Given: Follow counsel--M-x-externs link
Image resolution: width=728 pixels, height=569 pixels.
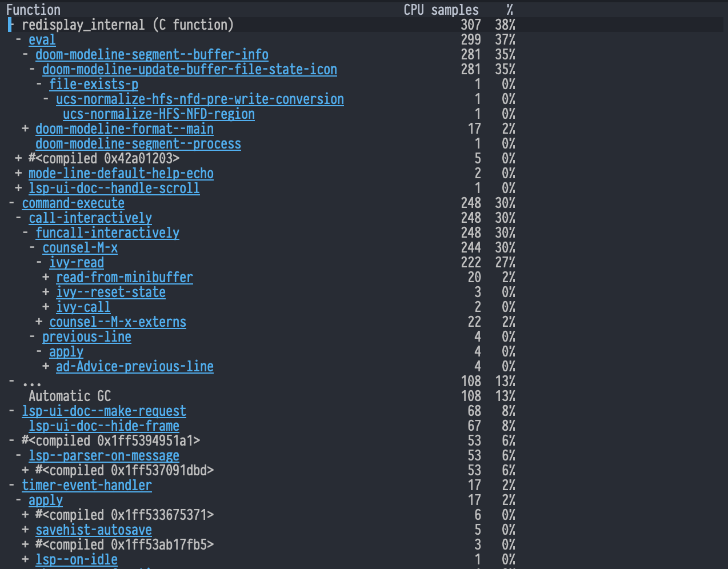Looking at the screenshot, I should coord(118,322).
